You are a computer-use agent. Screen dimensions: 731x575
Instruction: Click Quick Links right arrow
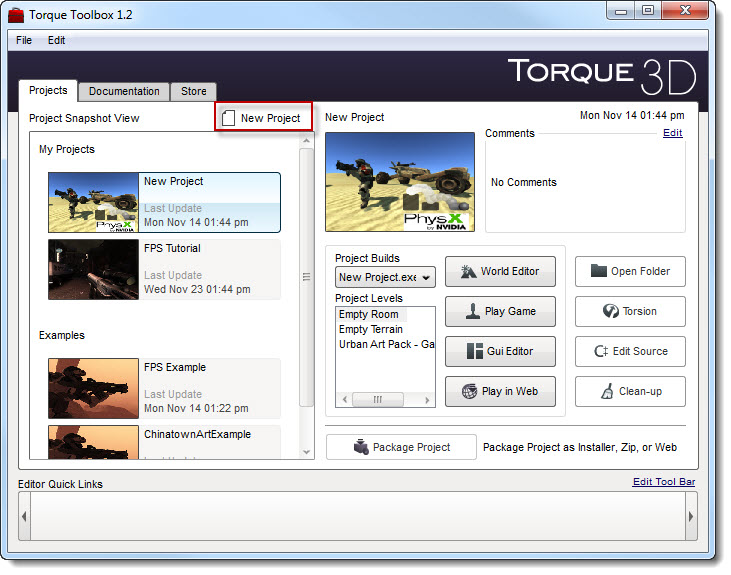[x=691, y=516]
